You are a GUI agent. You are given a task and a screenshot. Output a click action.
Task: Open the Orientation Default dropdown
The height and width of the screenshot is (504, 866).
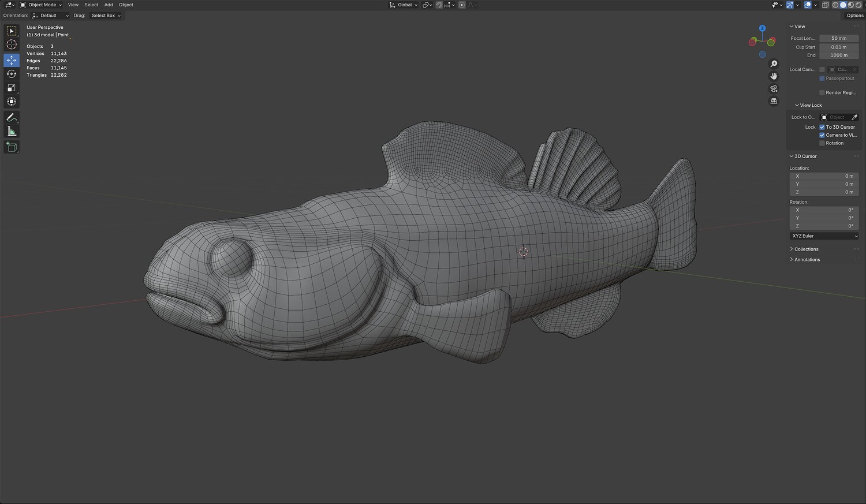[x=51, y=16]
